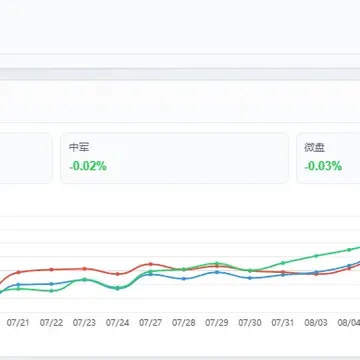The height and width of the screenshot is (360, 360).
Task: Select the green line data point at 08/04
Action: click(349, 250)
